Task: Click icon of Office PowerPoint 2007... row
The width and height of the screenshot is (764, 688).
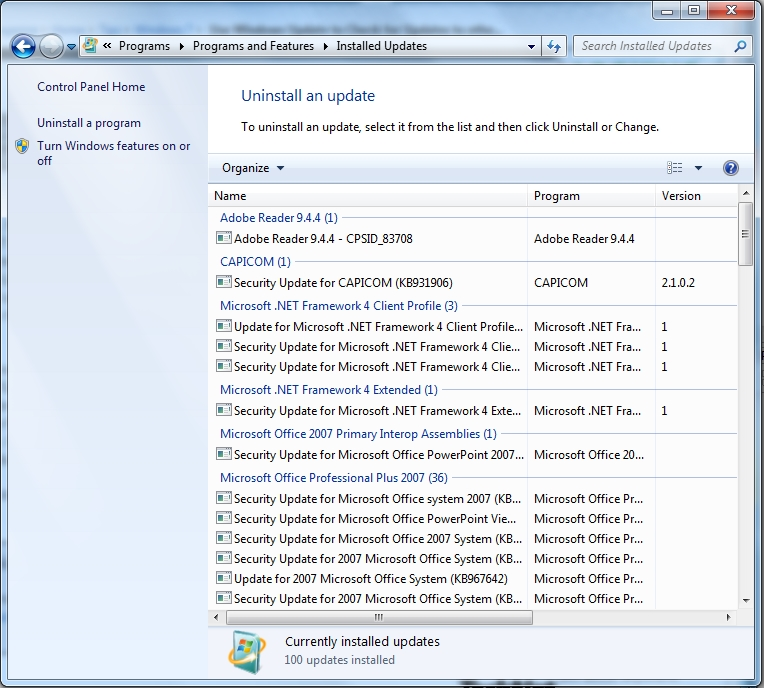Action: pos(224,454)
